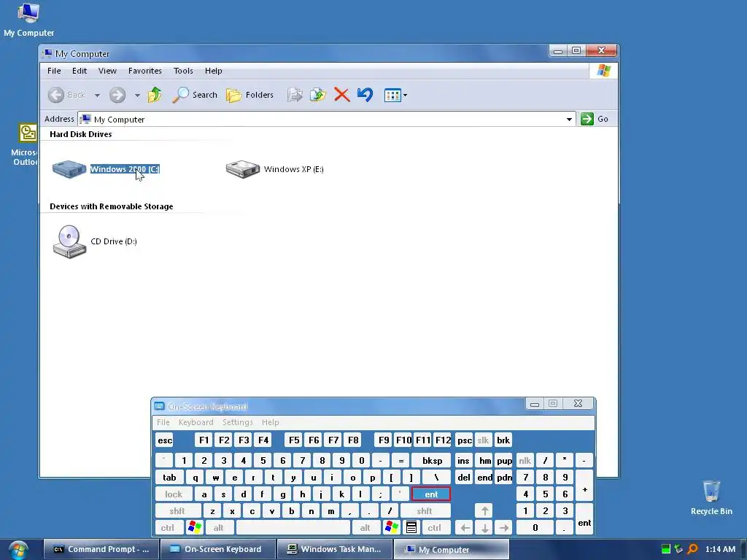Open On-Screen Keyboard Settings menu
The width and height of the screenshot is (747, 560).
coord(237,422)
